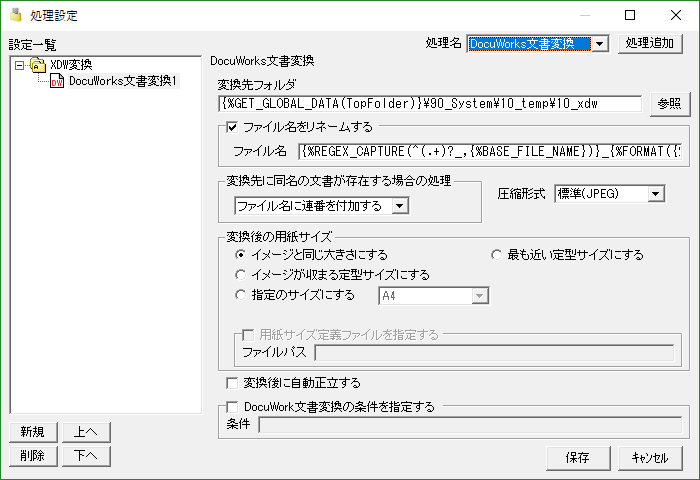Maximize the 処理設定 window
The height and width of the screenshot is (480, 700).
pos(630,15)
